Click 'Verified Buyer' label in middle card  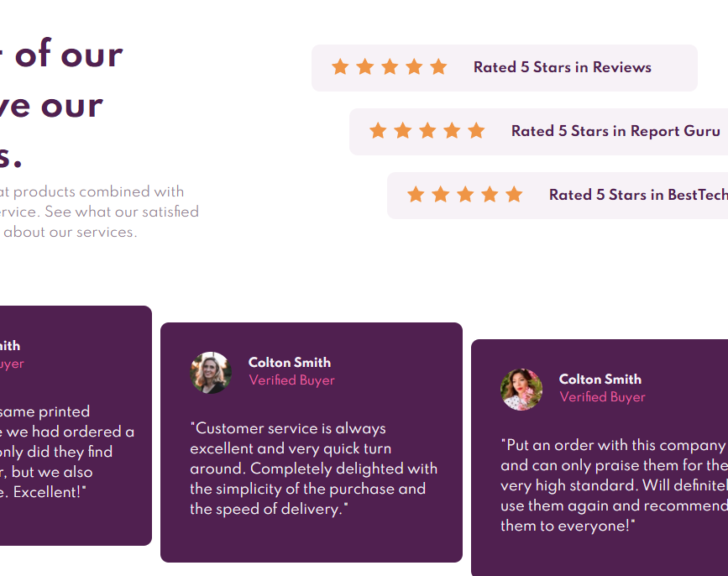click(x=291, y=380)
